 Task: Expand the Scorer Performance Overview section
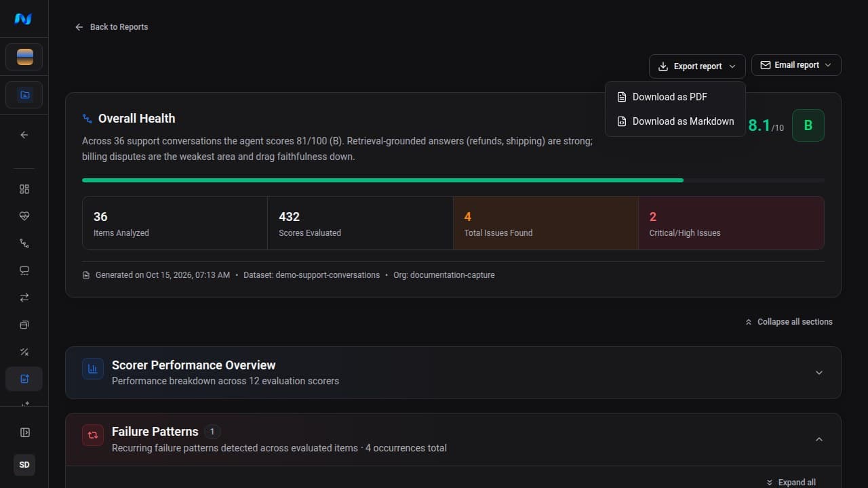pyautogui.click(x=819, y=373)
